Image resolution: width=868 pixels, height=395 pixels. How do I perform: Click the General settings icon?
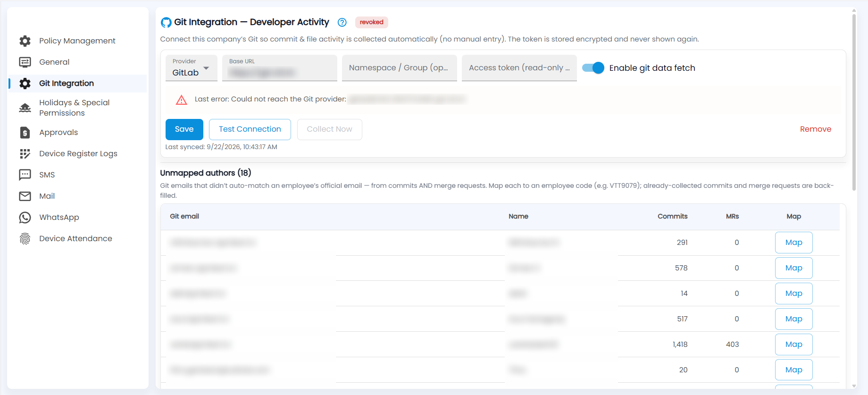tap(25, 62)
